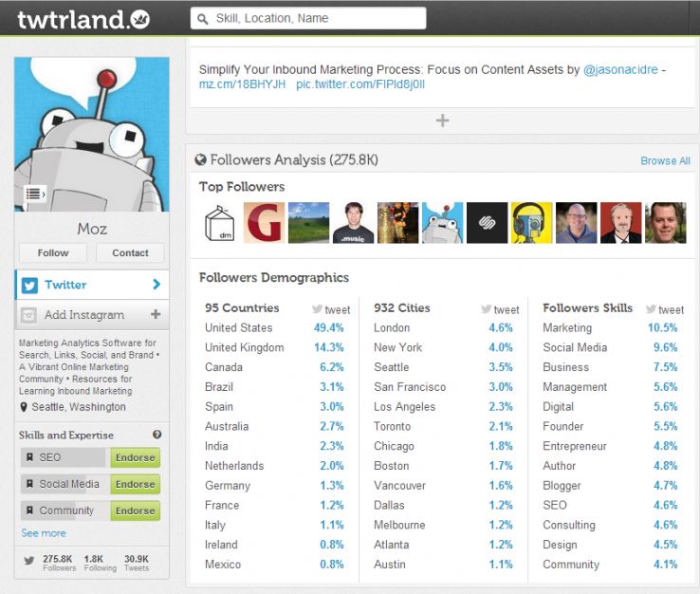Click the Squarespace logo follower avatar

pyautogui.click(x=486, y=223)
